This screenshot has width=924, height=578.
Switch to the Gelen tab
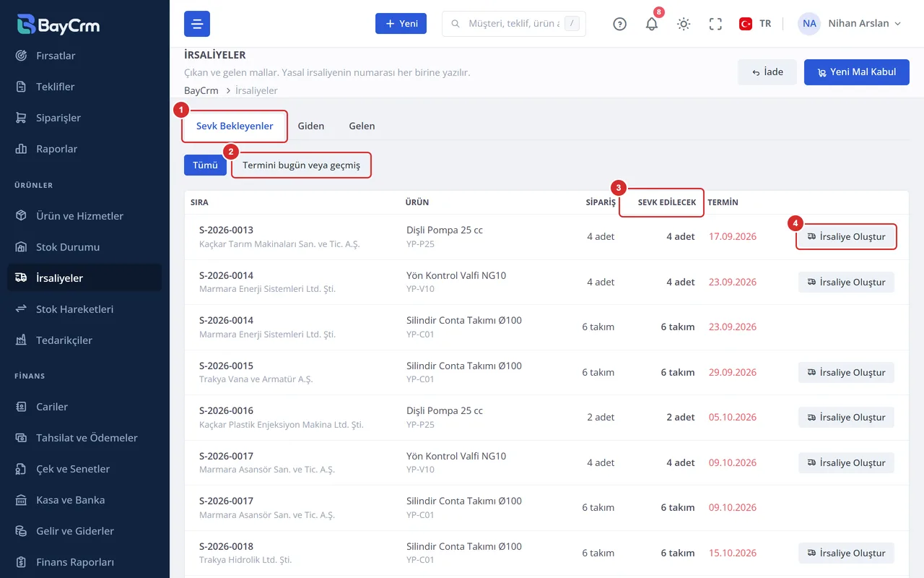coord(362,126)
